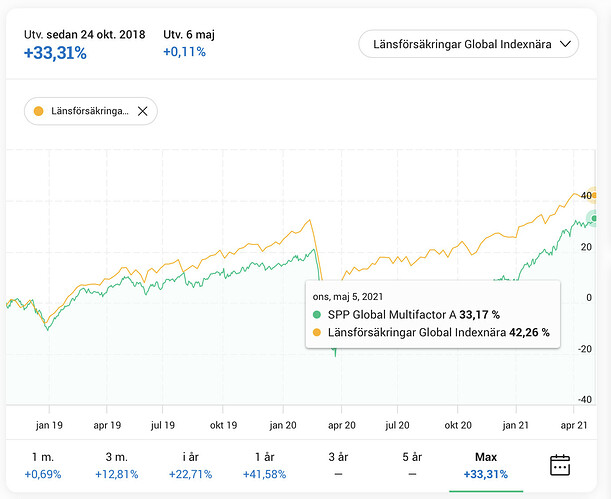Click the 'jan 20' axis label
This screenshot has height=499, width=611.
coord(283,425)
